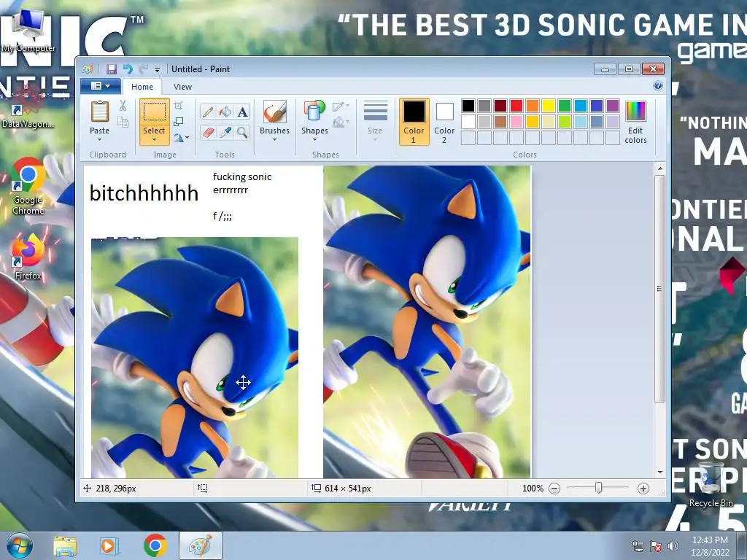Pick the yellow color swatch

pos(549,106)
